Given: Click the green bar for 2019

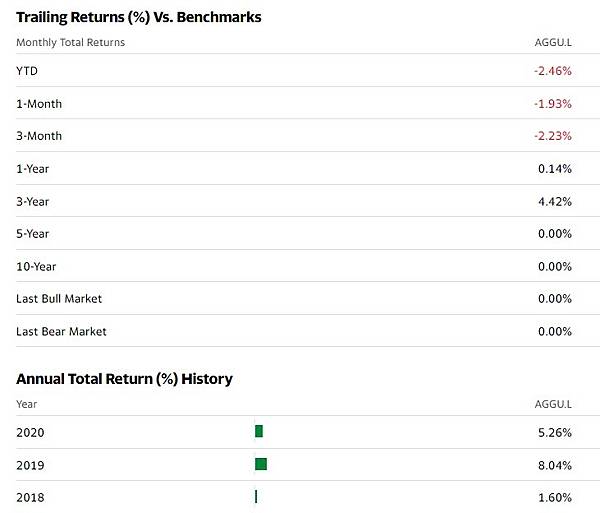Looking at the screenshot, I should click(261, 464).
